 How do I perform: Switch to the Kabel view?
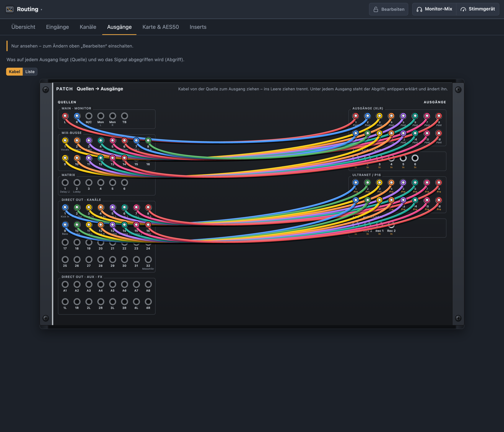[14, 72]
